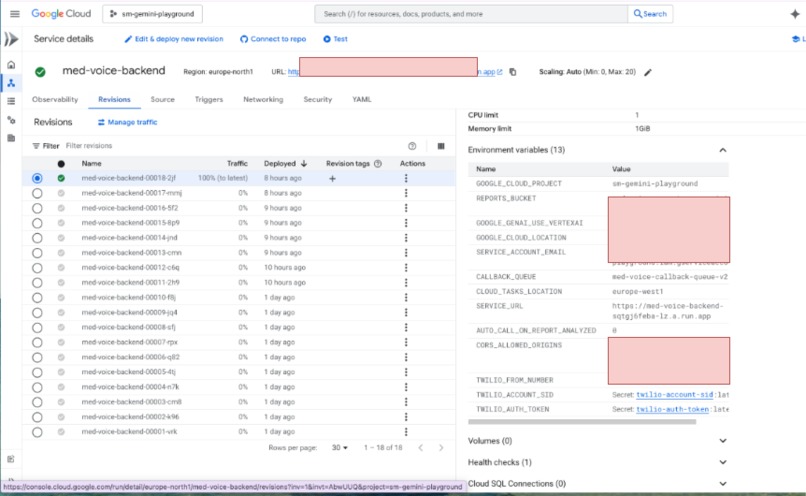
Task: Open Rows per page dropdown
Action: (339, 448)
